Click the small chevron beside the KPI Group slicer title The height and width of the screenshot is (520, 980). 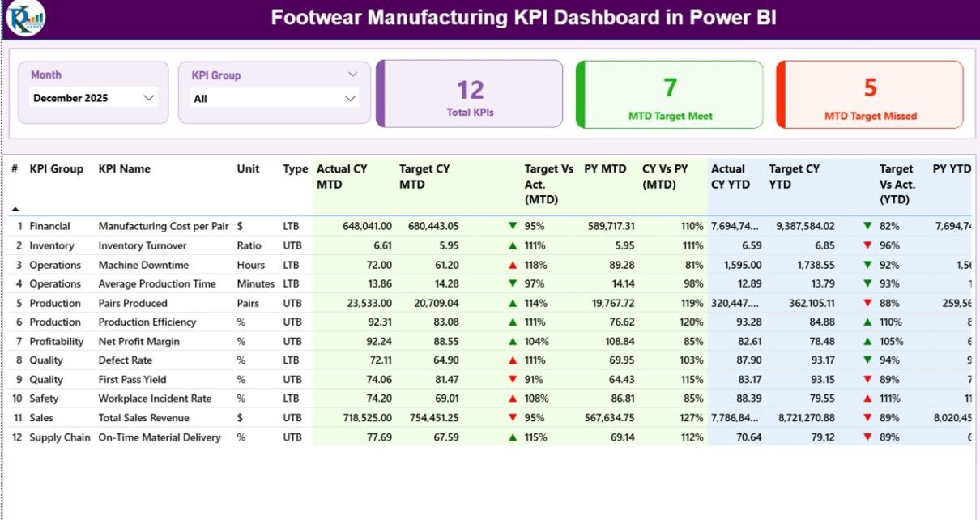click(x=352, y=75)
